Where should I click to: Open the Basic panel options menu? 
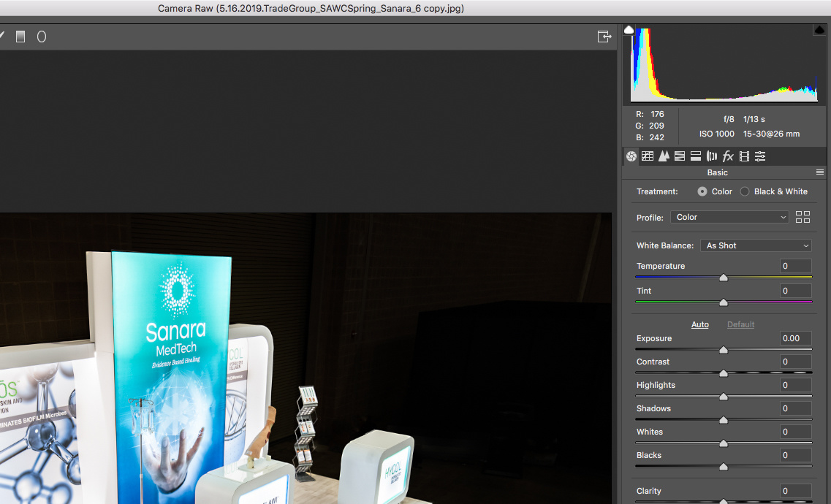(820, 172)
